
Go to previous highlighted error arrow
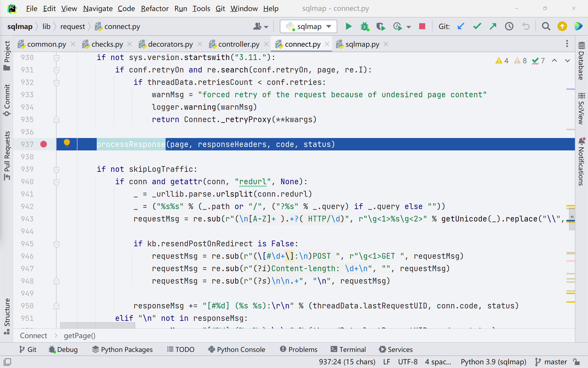click(554, 60)
